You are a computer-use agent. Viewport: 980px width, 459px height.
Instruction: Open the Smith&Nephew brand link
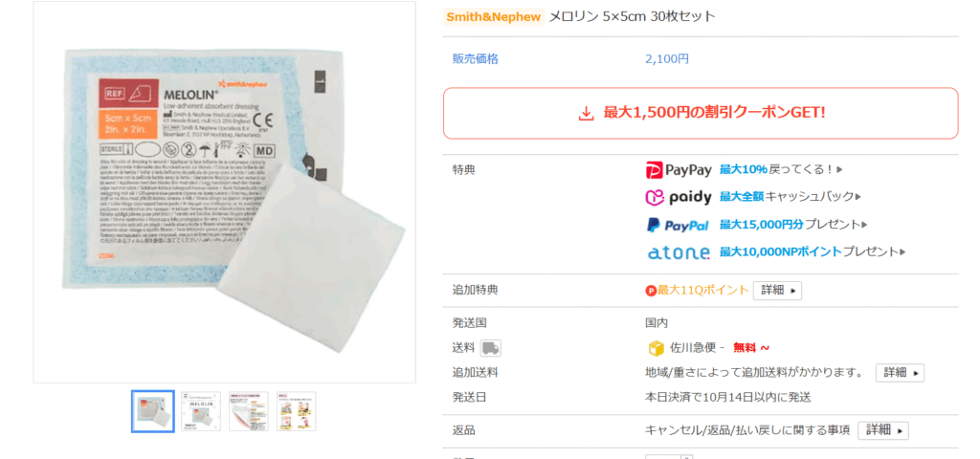click(493, 17)
